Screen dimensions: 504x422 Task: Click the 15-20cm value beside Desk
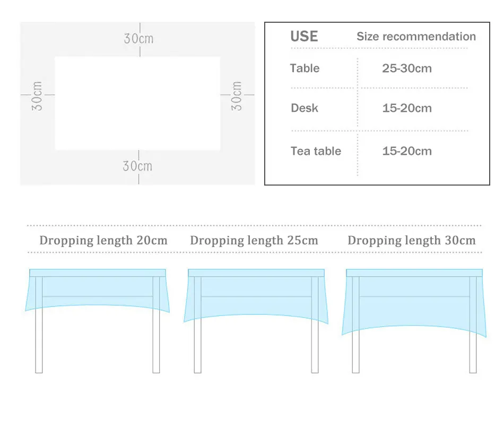point(407,108)
